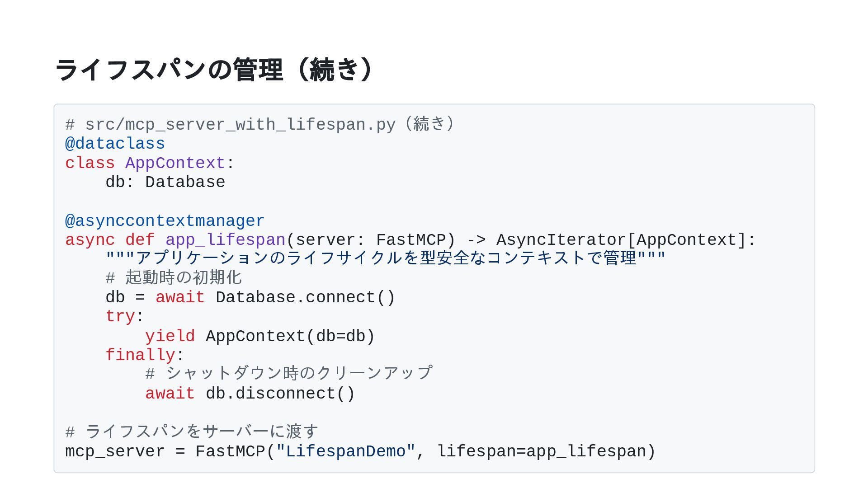Click db.disconnect() call
The height and width of the screenshot is (488, 868).
pos(280,394)
